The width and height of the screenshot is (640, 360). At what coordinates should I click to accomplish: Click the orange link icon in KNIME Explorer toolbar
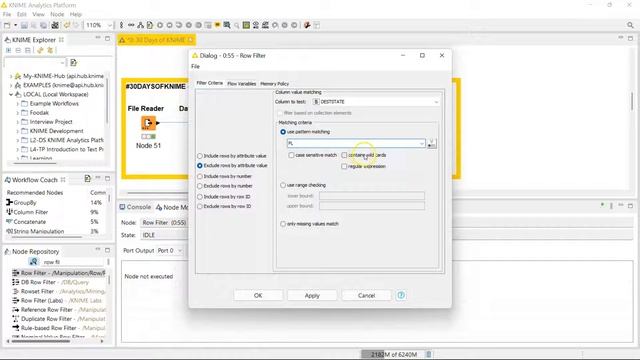[40, 50]
